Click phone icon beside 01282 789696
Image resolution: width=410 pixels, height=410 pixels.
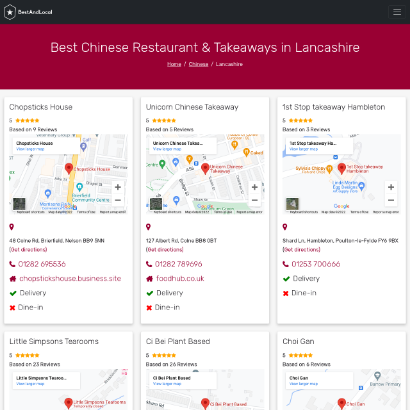[149, 264]
